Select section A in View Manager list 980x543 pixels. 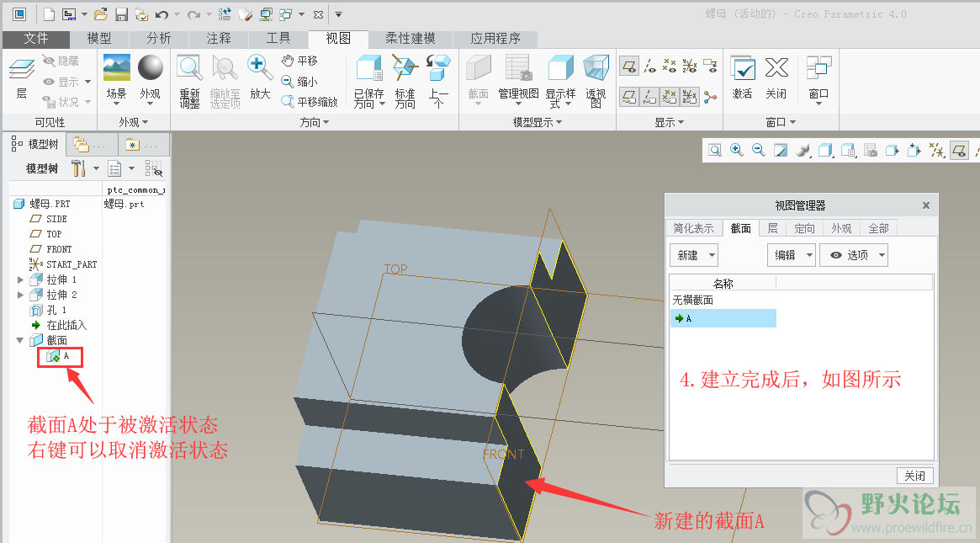point(723,318)
